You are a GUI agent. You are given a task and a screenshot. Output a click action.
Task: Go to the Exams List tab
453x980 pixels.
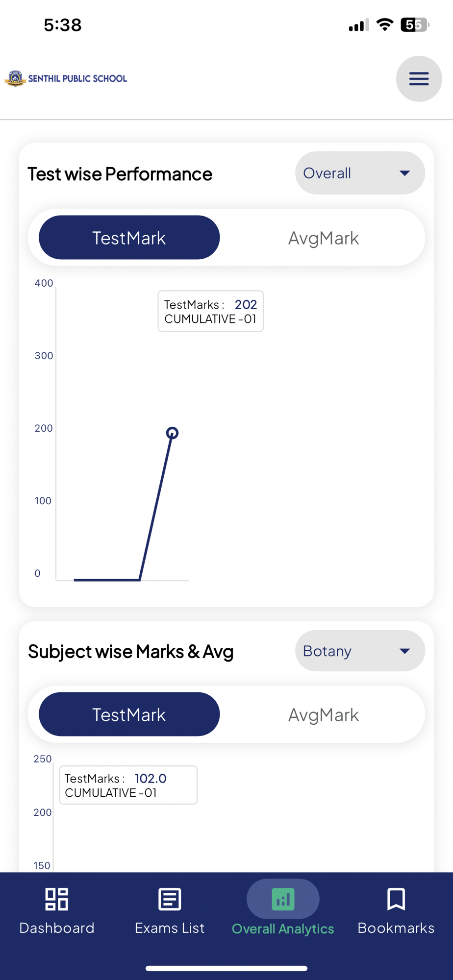(x=170, y=928)
